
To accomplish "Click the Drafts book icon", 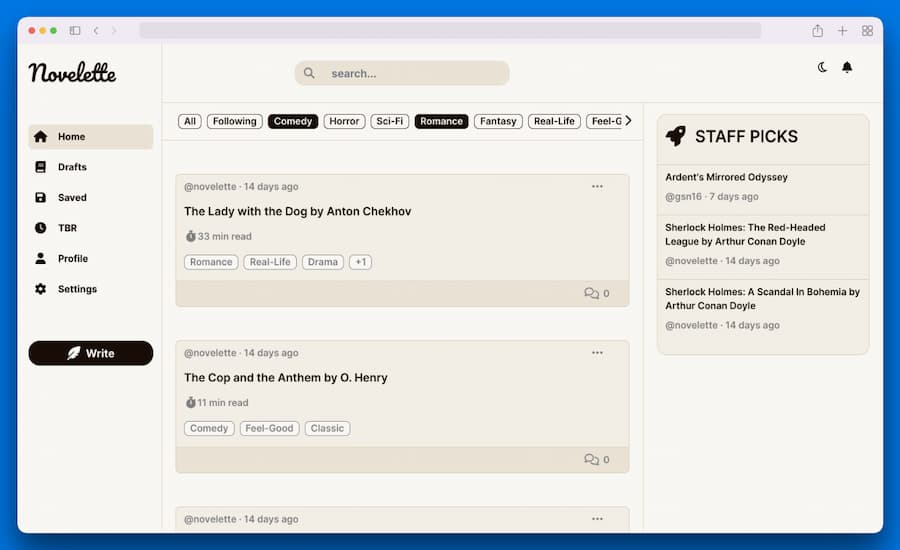I will tap(40, 167).
